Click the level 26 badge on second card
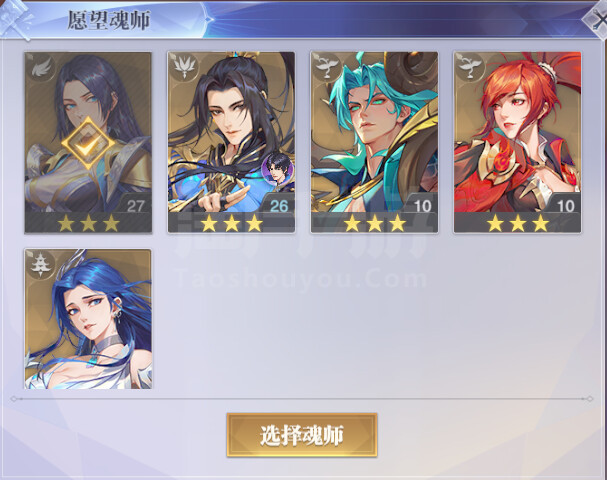The image size is (607, 480). point(278,205)
